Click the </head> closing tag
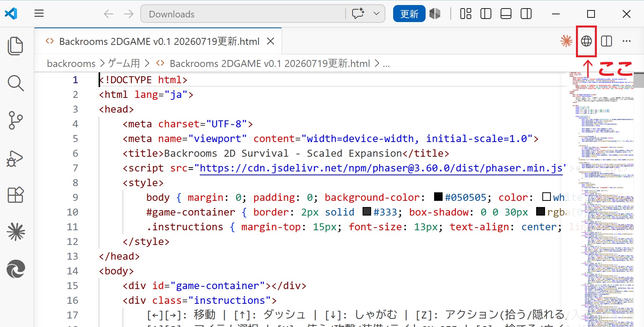Viewport: 644px width, 327px height. pos(119,256)
